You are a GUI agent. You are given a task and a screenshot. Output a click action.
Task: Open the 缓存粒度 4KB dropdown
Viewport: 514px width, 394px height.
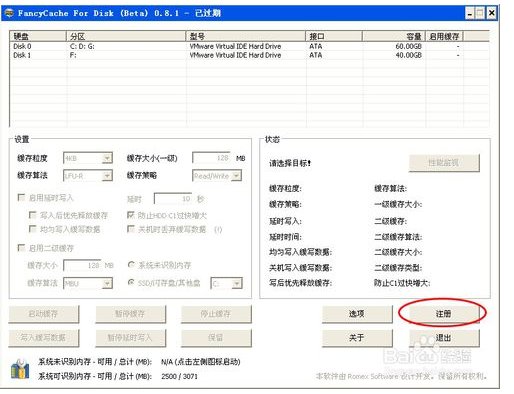(x=88, y=158)
